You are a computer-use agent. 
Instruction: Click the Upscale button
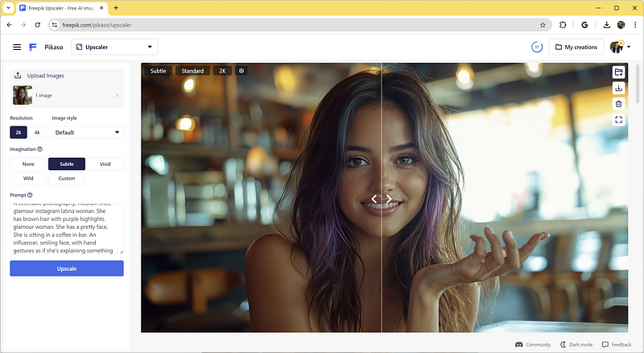[x=67, y=268]
